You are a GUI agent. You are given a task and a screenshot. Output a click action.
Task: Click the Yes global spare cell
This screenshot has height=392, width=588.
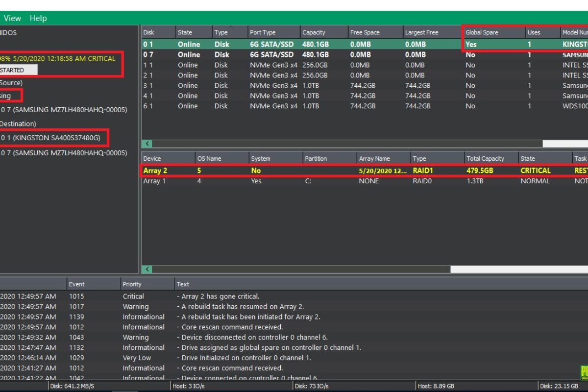(x=471, y=44)
